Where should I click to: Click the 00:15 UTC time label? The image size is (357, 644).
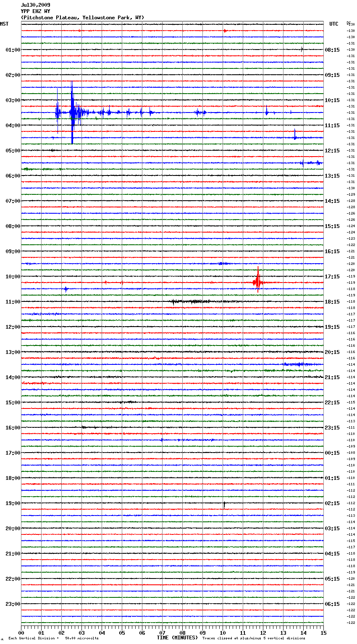click(x=332, y=453)
